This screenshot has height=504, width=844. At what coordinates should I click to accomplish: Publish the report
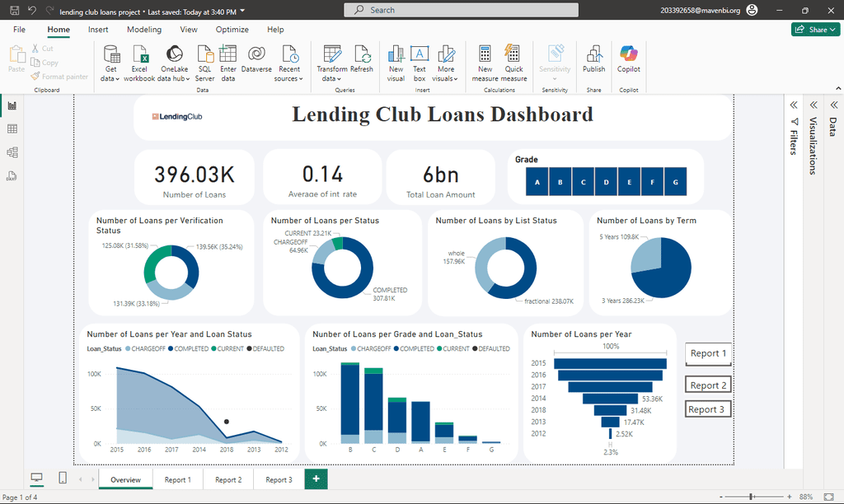click(x=593, y=59)
